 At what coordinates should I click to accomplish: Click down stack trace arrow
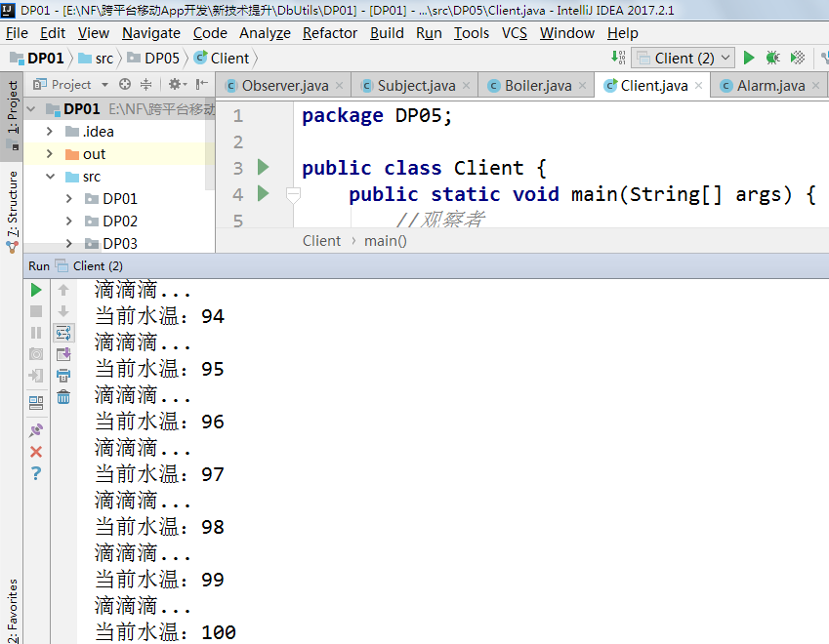coord(63,311)
